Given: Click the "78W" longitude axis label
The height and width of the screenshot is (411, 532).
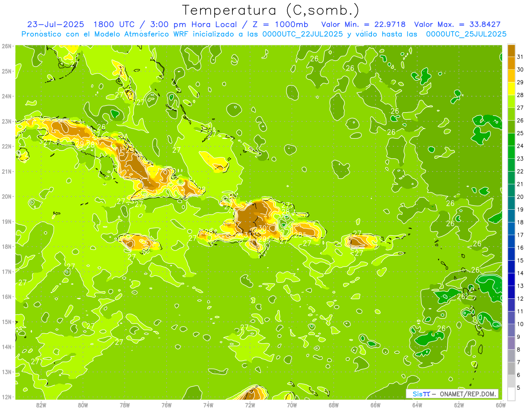Looking at the screenshot, I should (125, 405).
